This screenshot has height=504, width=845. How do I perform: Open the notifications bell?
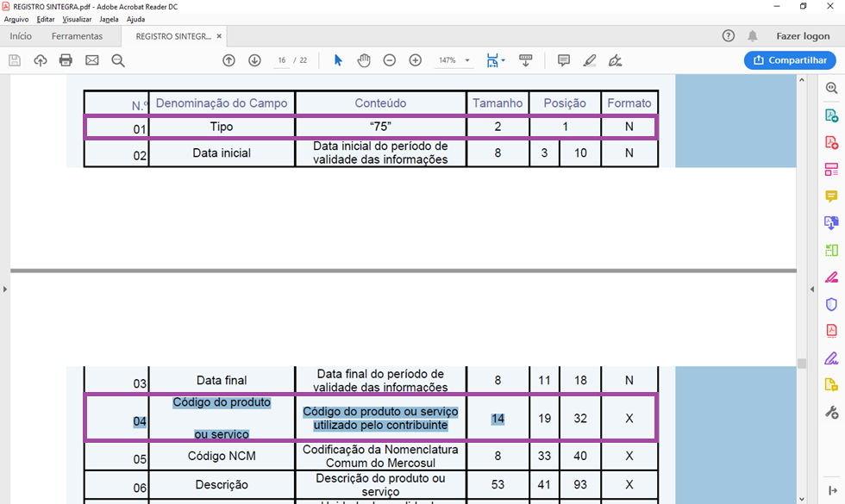(752, 36)
